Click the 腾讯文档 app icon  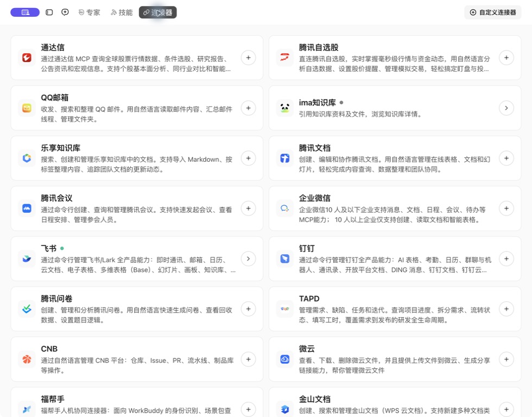tap(284, 158)
